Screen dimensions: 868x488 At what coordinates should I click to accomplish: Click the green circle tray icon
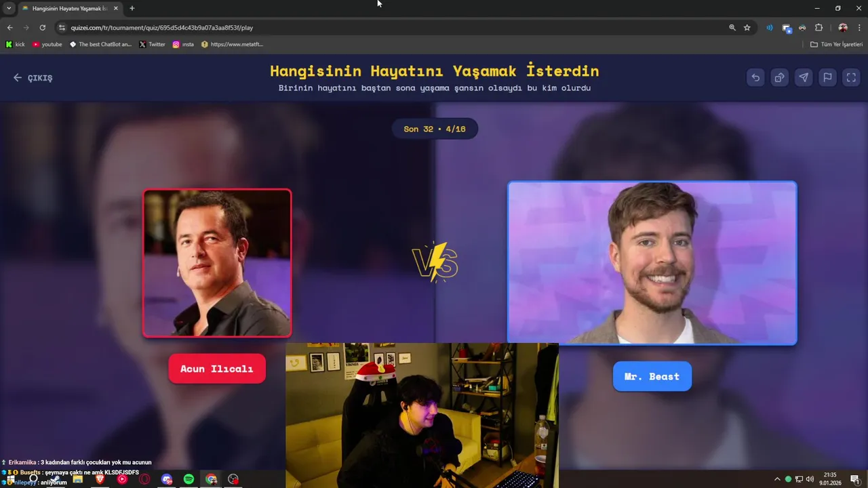[788, 479]
